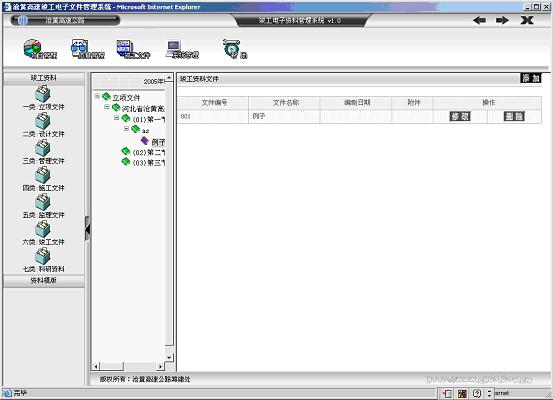553x400 pixels.
Task: Open 四类·施工文件 category icon
Action: pyautogui.click(x=43, y=175)
